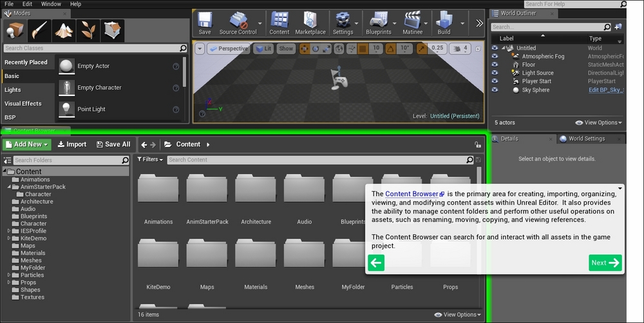Open Settings from main toolbar

[x=343, y=23]
